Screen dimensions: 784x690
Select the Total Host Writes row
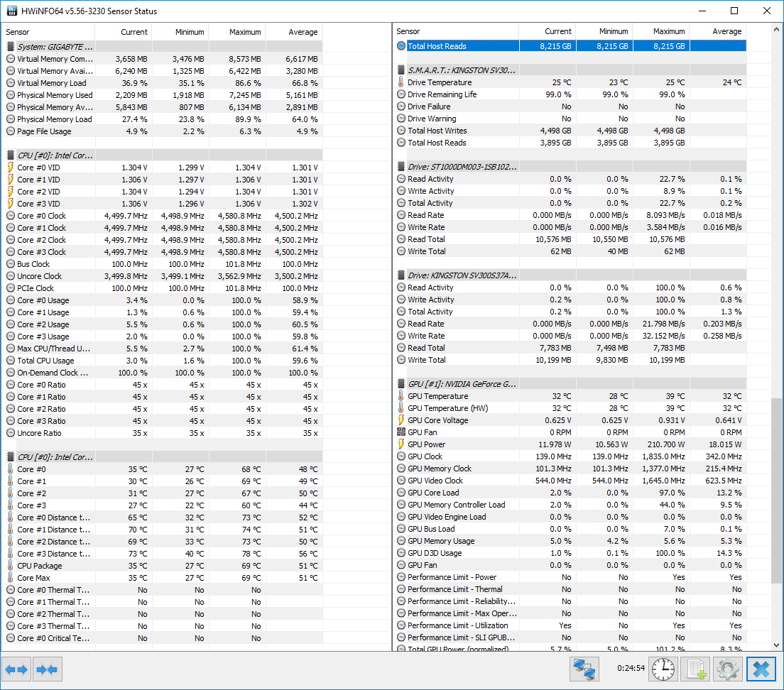point(570,131)
